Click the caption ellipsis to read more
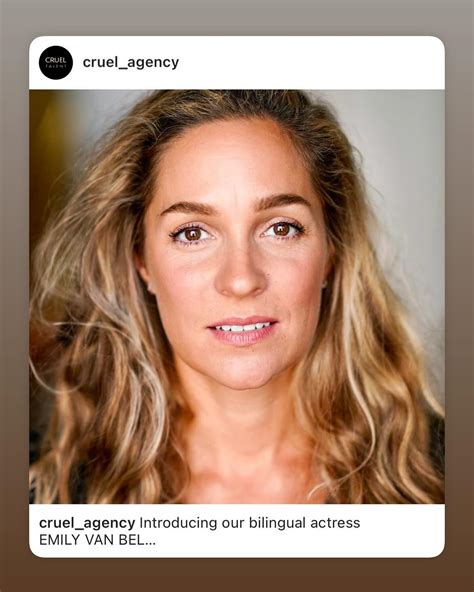The height and width of the screenshot is (592, 474). 150,543
